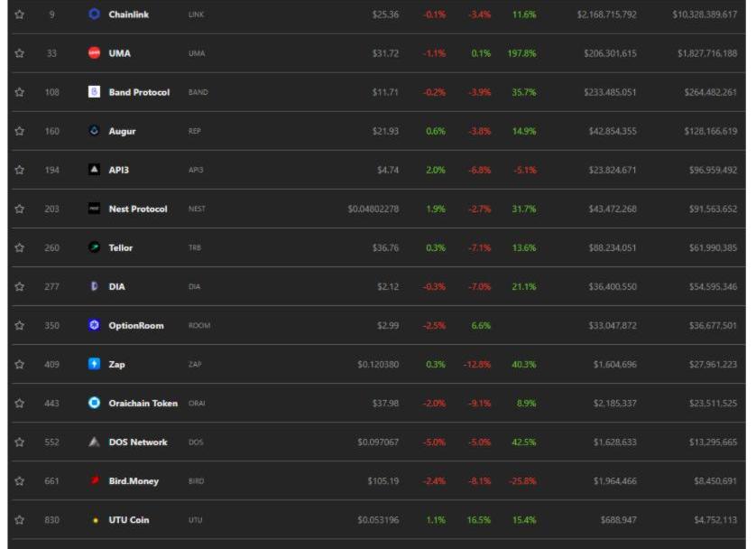Click the UMA red logo icon
Screen dimensions: 756x549
[95, 53]
